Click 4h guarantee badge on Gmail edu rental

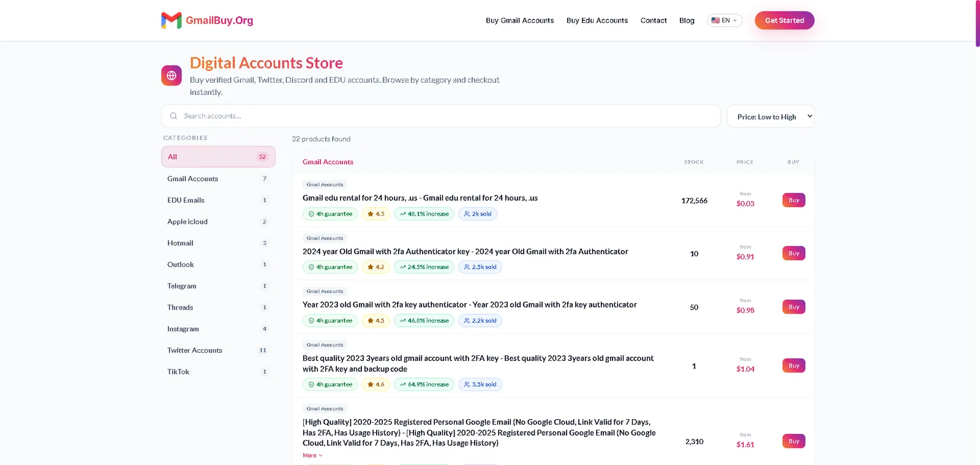pyautogui.click(x=330, y=214)
